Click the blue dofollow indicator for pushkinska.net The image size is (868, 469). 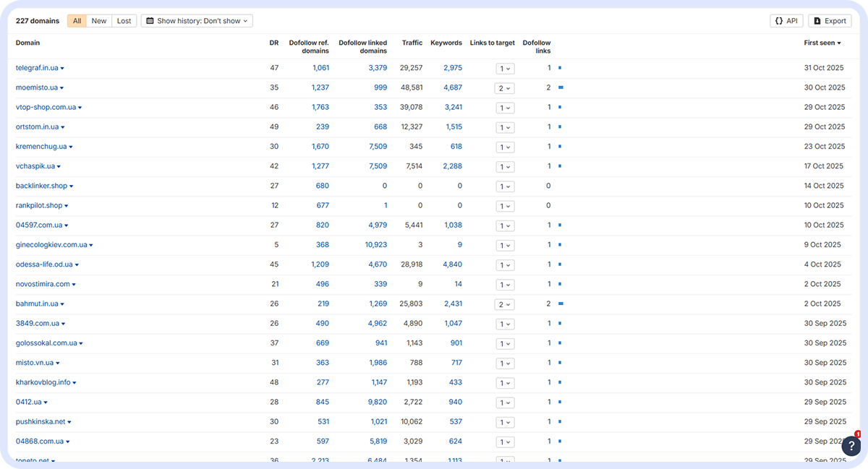point(560,421)
